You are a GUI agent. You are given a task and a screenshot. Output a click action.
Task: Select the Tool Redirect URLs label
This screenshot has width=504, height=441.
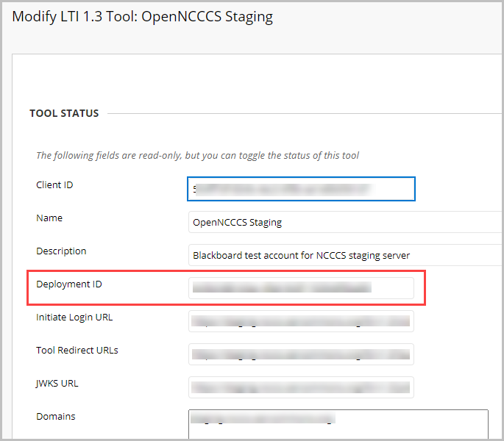click(77, 350)
